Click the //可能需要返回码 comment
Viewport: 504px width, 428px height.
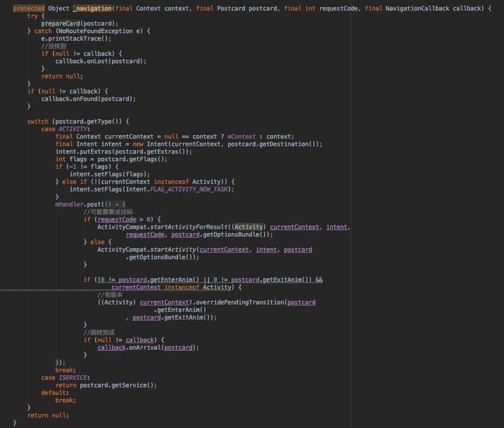[108, 212]
